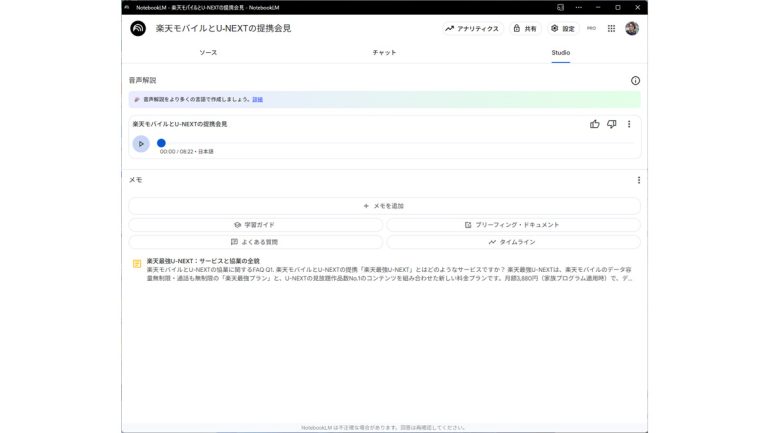The width and height of the screenshot is (770, 433).
Task: Open the 詳細 link in the banner
Action: pyautogui.click(x=257, y=100)
